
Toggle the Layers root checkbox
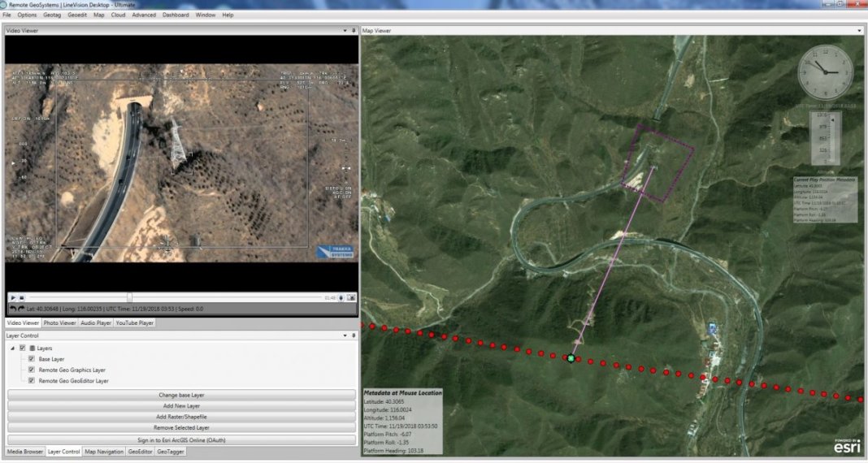point(23,348)
